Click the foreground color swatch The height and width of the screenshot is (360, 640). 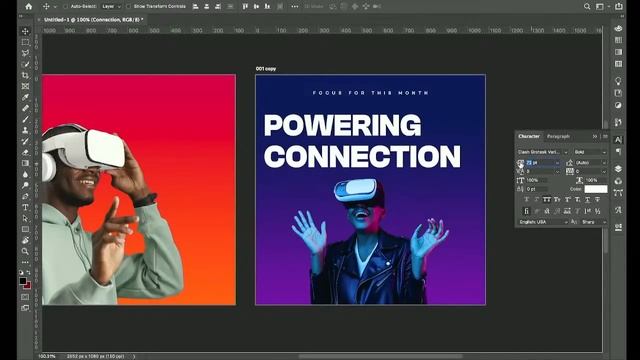coord(23,281)
